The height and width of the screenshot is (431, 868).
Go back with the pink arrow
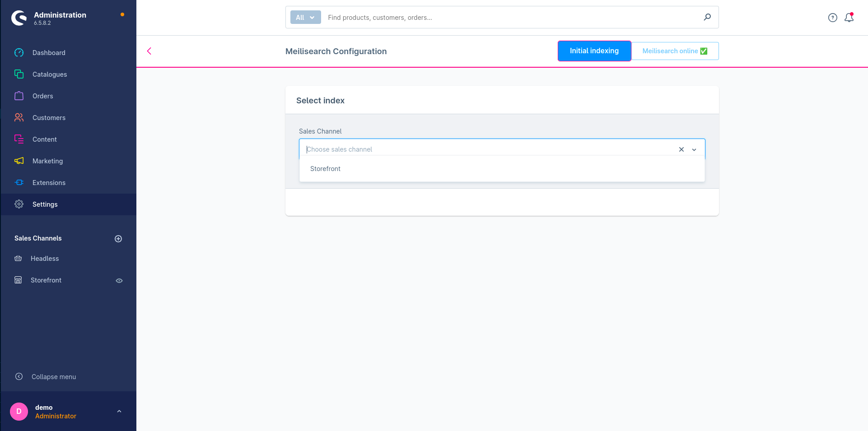(x=149, y=51)
